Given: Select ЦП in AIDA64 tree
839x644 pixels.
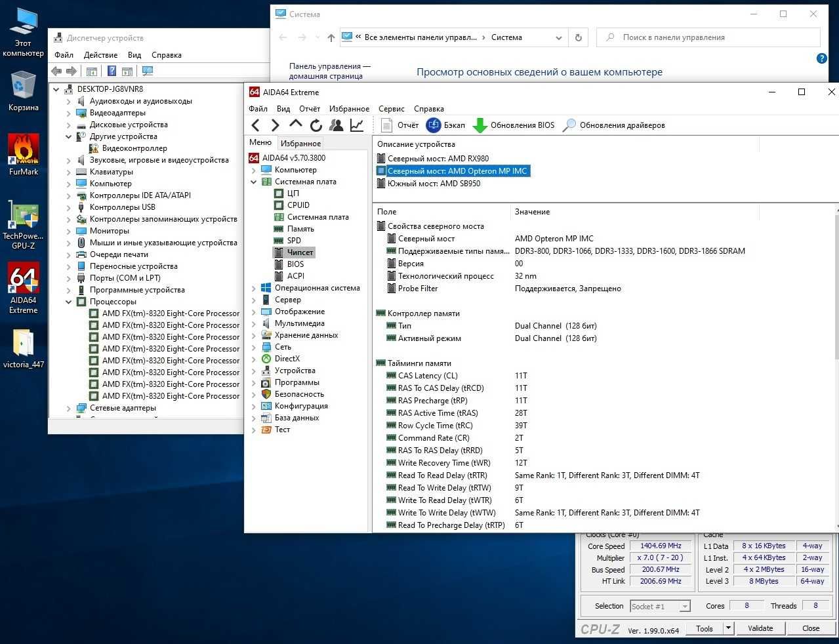Looking at the screenshot, I should (286, 193).
